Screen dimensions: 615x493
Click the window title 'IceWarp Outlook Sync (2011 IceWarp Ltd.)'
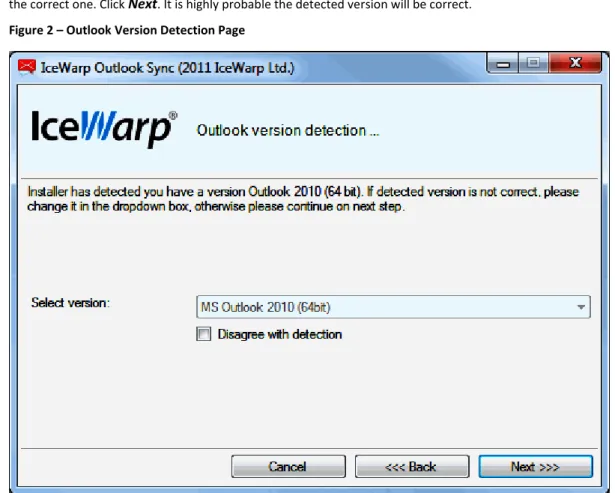coord(167,68)
